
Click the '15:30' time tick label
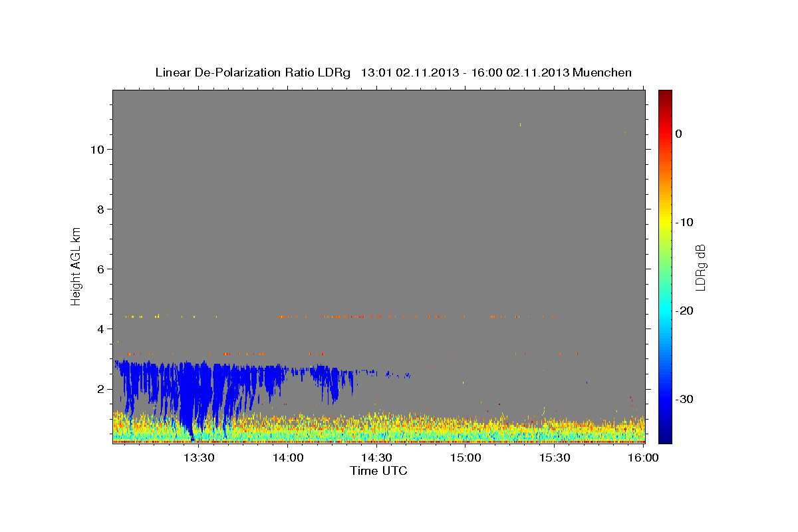(555, 458)
